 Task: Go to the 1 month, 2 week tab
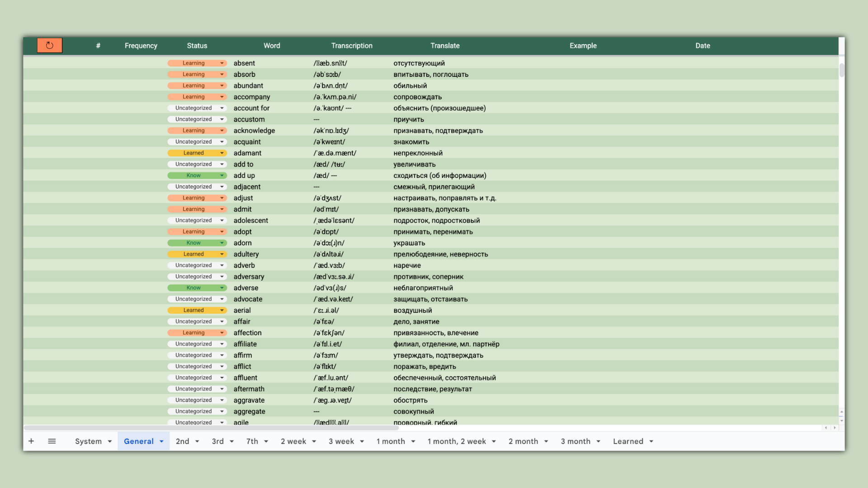tap(457, 441)
